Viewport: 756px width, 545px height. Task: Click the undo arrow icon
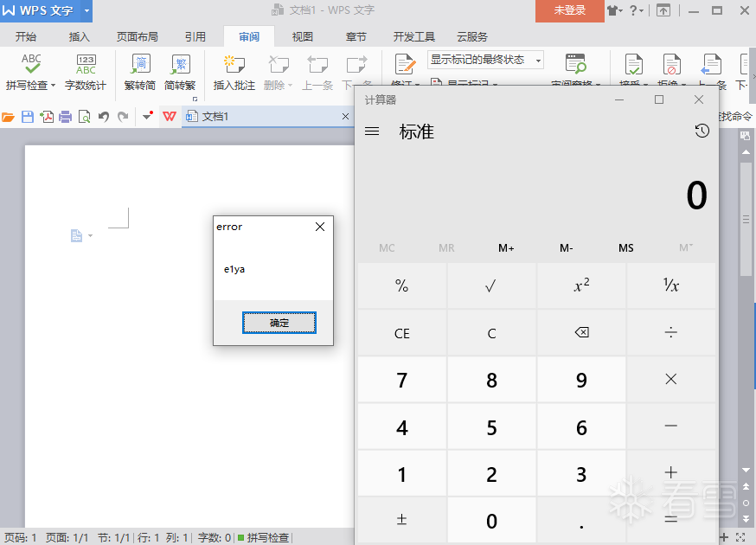point(104,117)
